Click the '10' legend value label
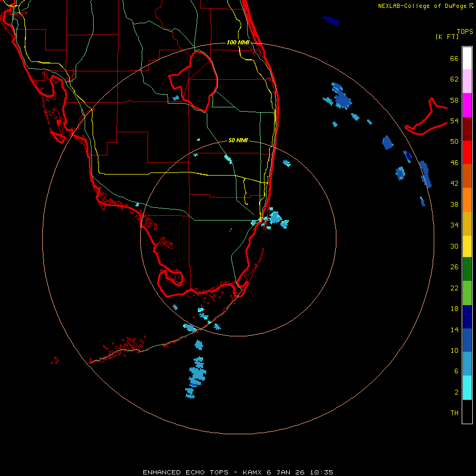The width and height of the screenshot is (476, 476). point(454,351)
